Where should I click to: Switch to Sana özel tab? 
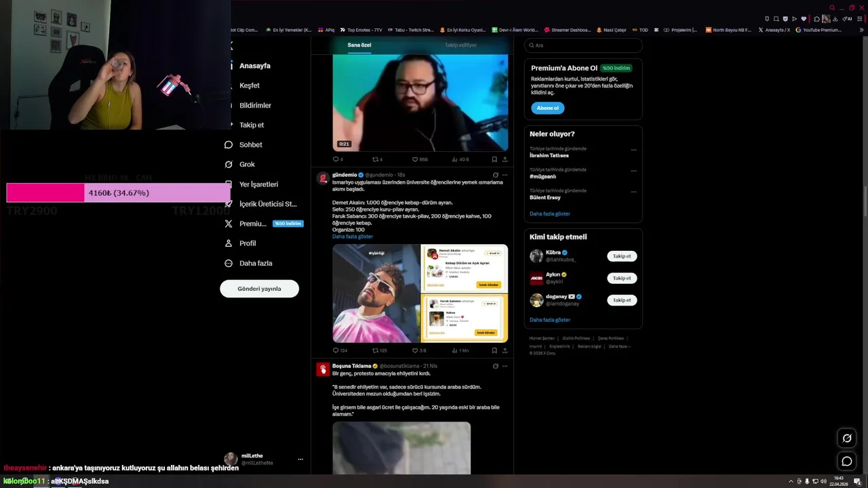click(x=359, y=45)
